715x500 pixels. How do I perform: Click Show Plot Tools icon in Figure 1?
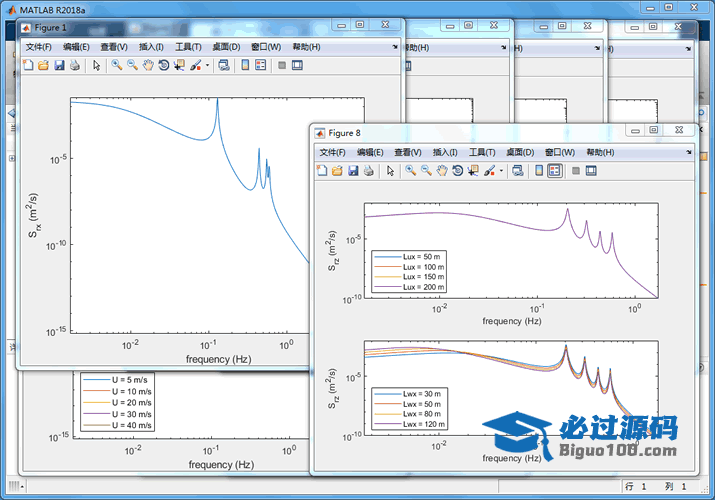point(297,65)
